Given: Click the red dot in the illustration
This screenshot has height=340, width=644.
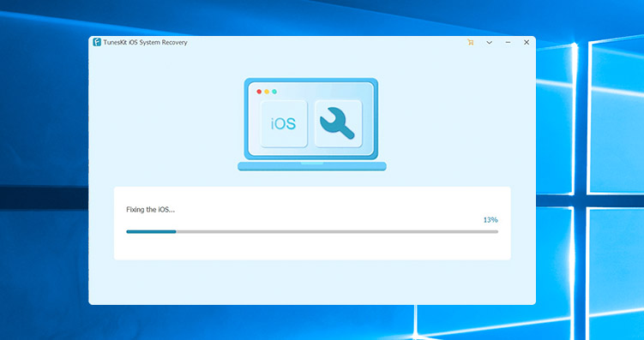Looking at the screenshot, I should pos(259,92).
